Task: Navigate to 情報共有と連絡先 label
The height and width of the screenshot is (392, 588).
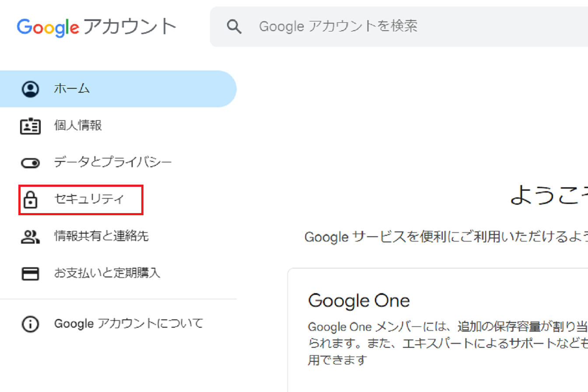Action: (x=101, y=237)
